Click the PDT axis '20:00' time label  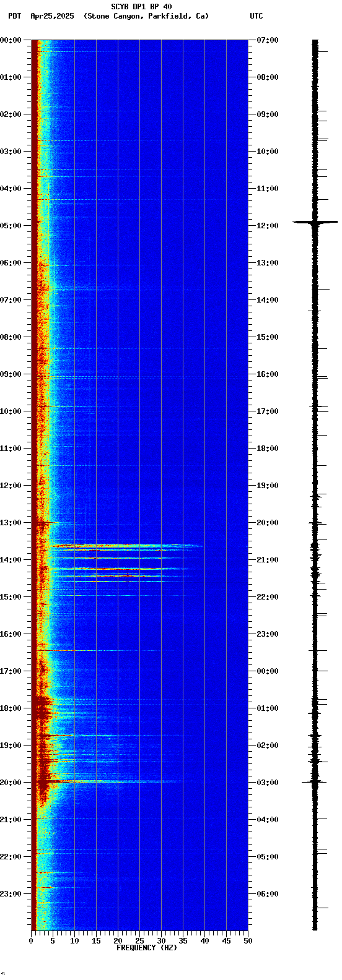[x=11, y=783]
